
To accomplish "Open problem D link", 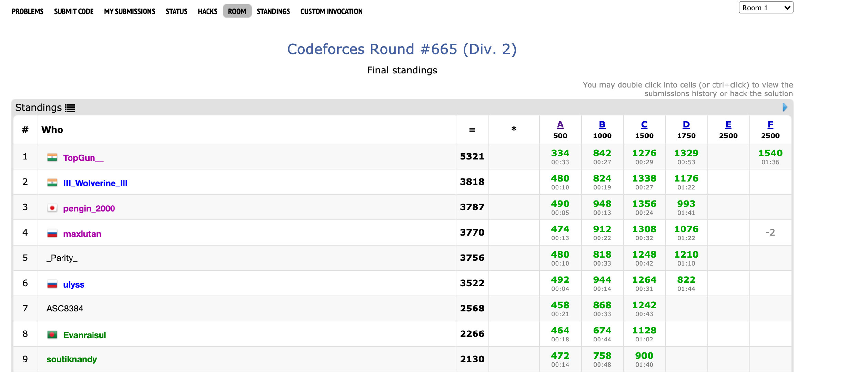I will (686, 124).
